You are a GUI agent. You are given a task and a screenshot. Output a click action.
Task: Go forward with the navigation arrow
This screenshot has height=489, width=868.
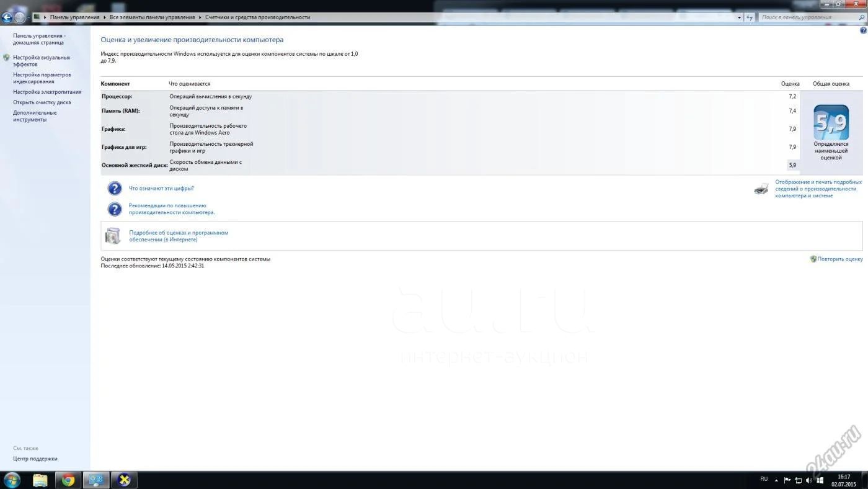20,17
